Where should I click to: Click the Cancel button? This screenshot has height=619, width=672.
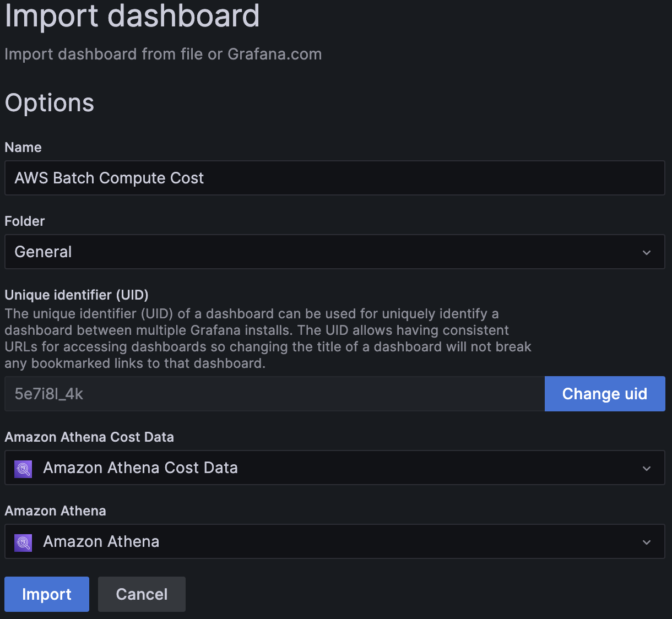click(x=142, y=594)
